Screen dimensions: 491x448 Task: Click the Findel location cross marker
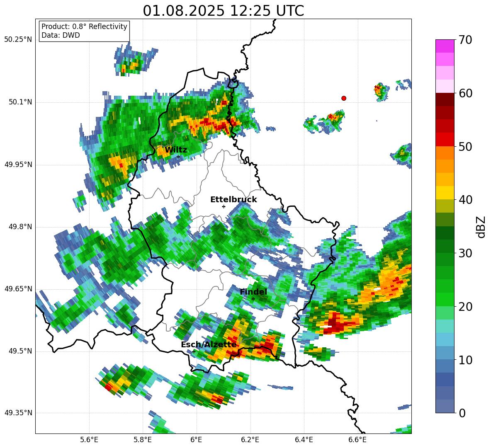(253, 299)
